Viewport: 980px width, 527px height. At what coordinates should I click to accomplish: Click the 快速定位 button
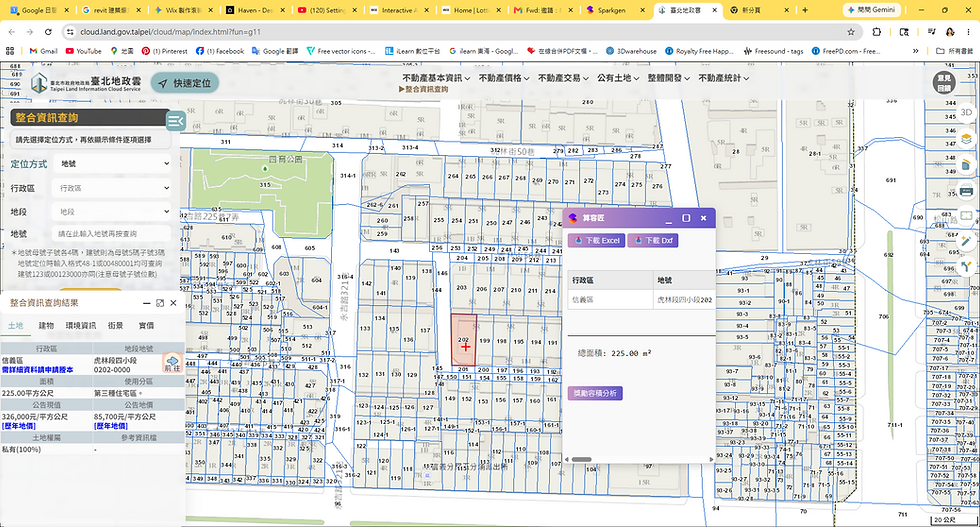[185, 83]
